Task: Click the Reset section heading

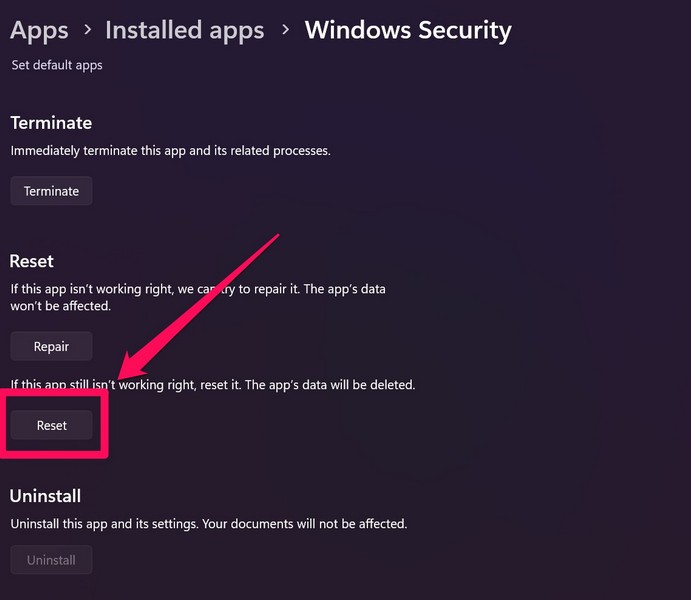Action: (x=31, y=261)
